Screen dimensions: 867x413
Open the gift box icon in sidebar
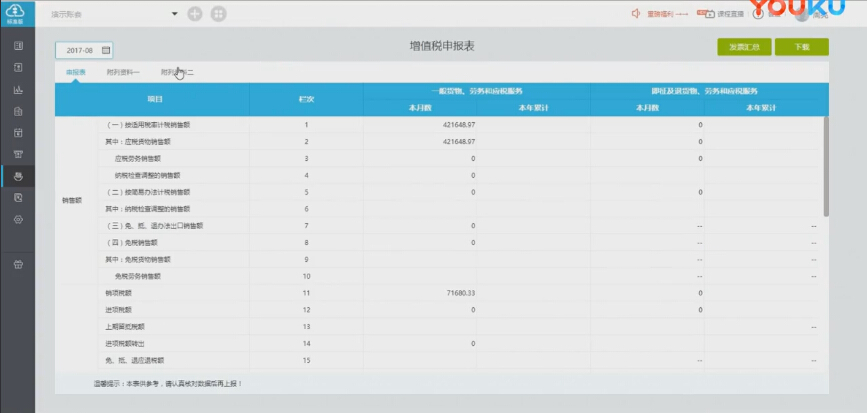point(17,265)
